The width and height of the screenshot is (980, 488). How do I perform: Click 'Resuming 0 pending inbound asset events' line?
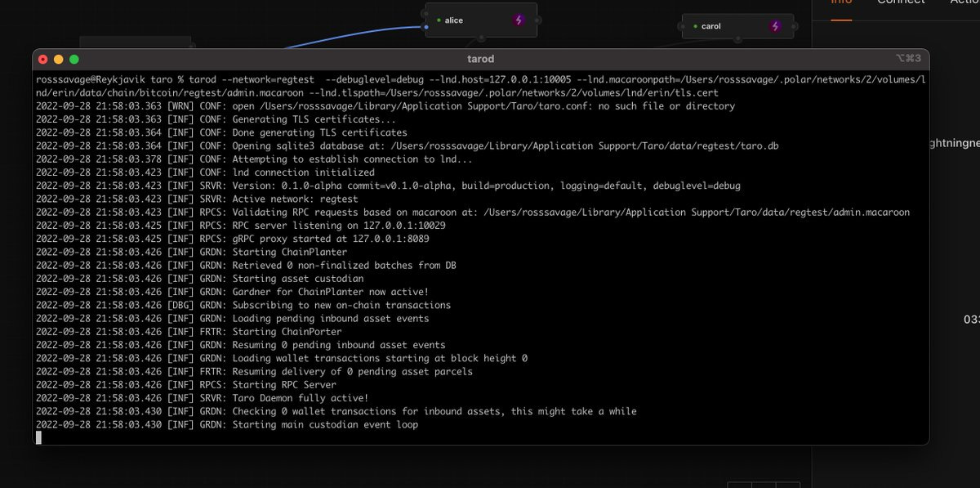click(x=241, y=345)
